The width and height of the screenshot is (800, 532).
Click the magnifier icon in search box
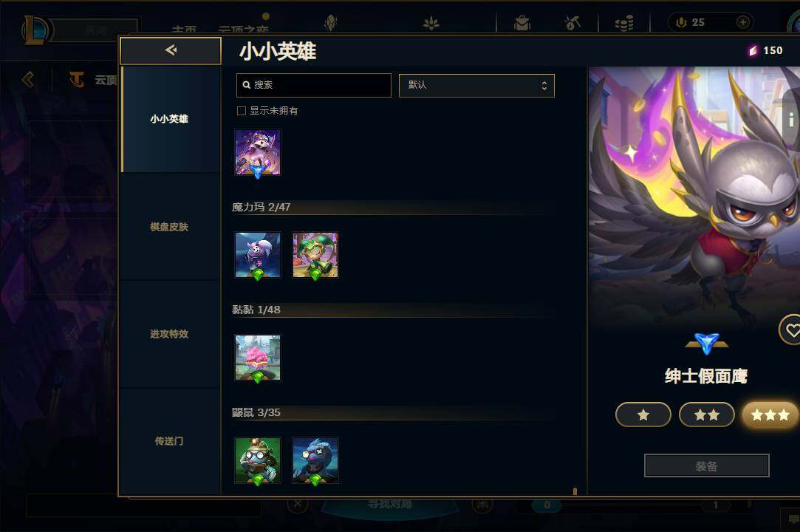[247, 85]
